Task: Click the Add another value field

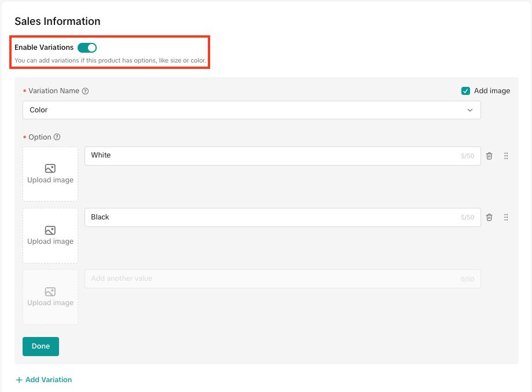Action: (272, 279)
